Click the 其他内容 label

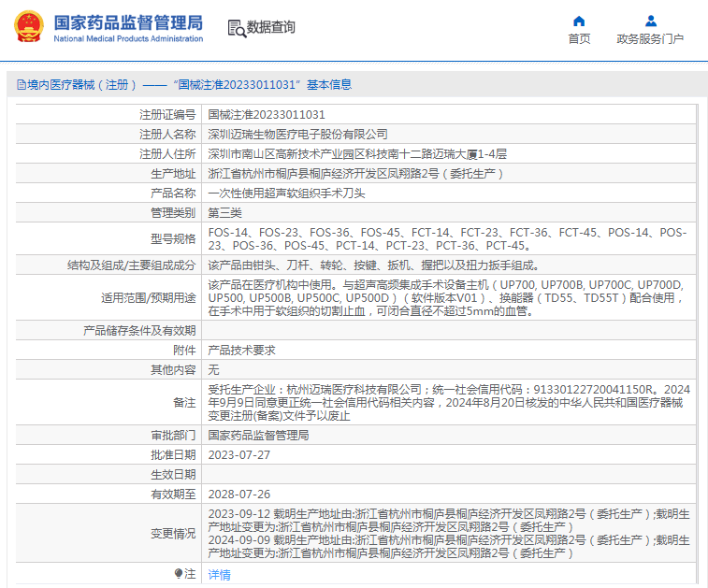[x=173, y=370]
